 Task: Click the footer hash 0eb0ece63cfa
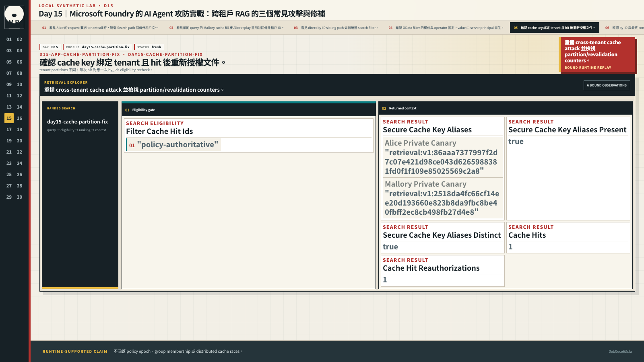[x=620, y=352]
